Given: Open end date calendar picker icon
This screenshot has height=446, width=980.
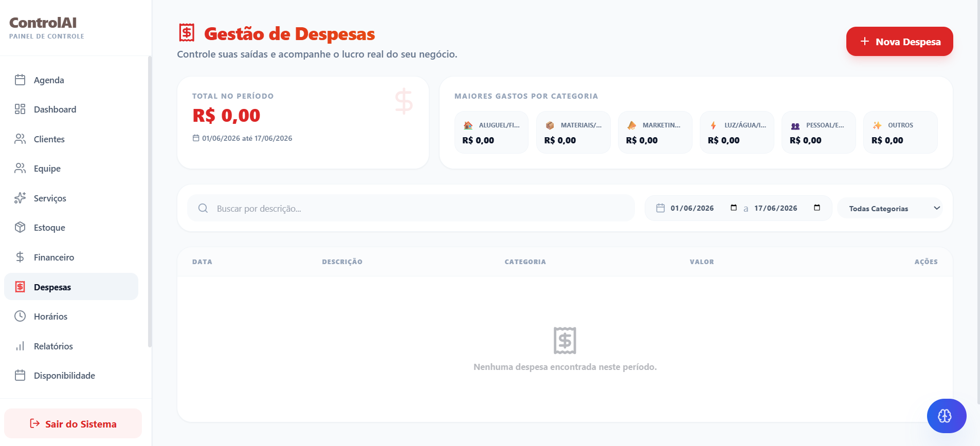Looking at the screenshot, I should [817, 208].
